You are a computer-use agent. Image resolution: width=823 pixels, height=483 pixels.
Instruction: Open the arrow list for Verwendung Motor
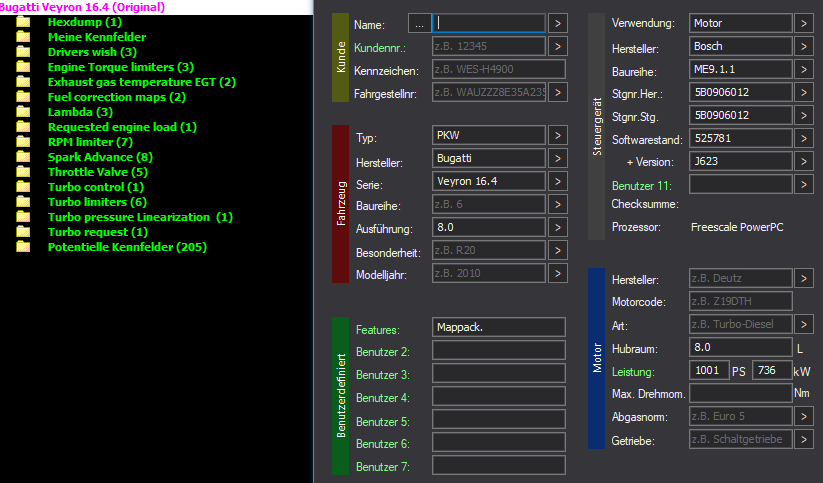tap(804, 24)
